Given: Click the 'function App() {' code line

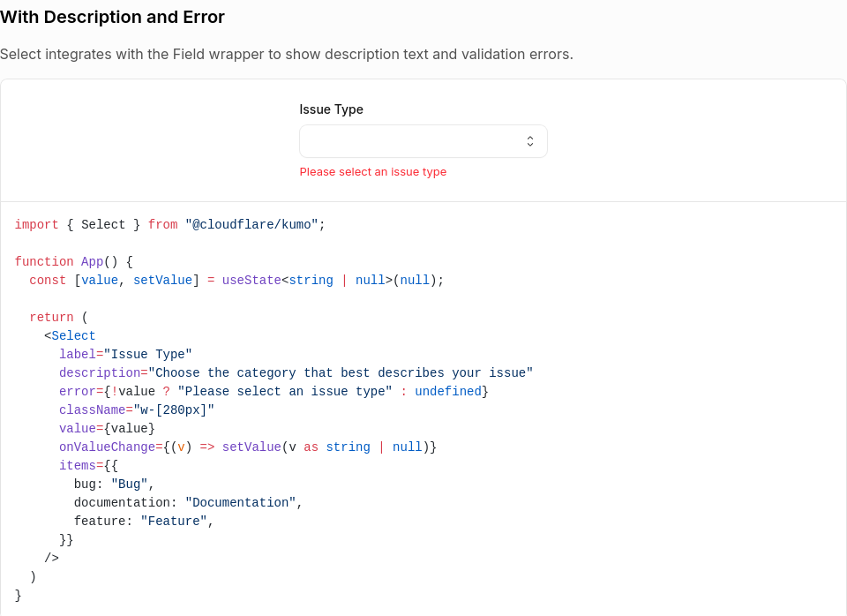Looking at the screenshot, I should [x=74, y=261].
